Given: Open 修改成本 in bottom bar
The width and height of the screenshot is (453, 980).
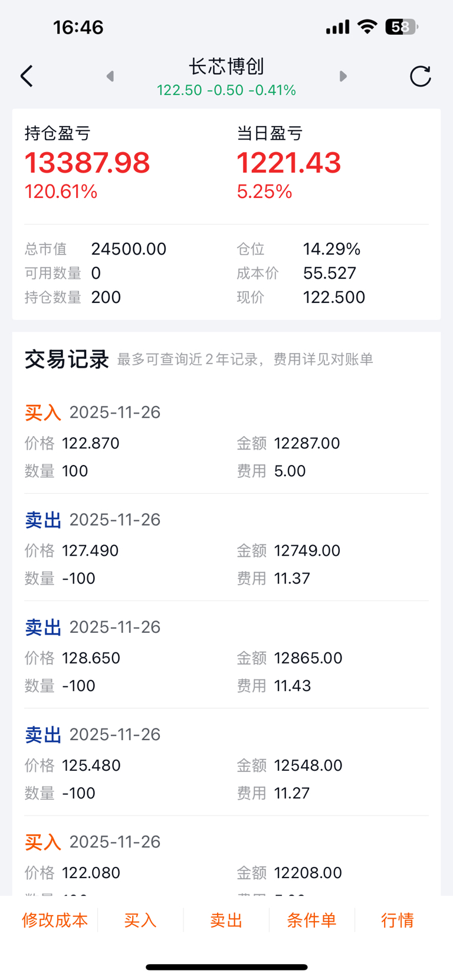Looking at the screenshot, I should point(55,920).
